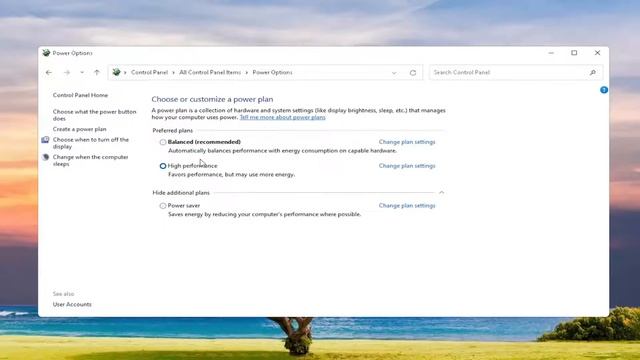
Task: Select the High performance radio button
Action: pyautogui.click(x=163, y=166)
